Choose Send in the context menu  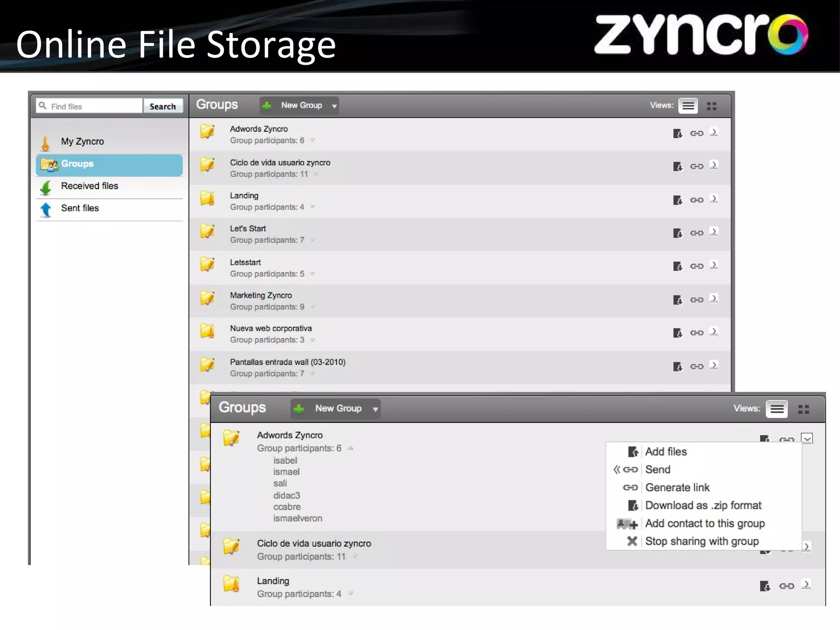(x=658, y=470)
